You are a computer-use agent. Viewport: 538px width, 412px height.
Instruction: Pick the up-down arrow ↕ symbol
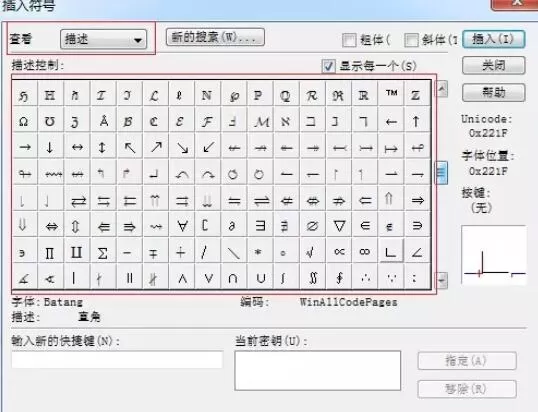tap(103, 147)
